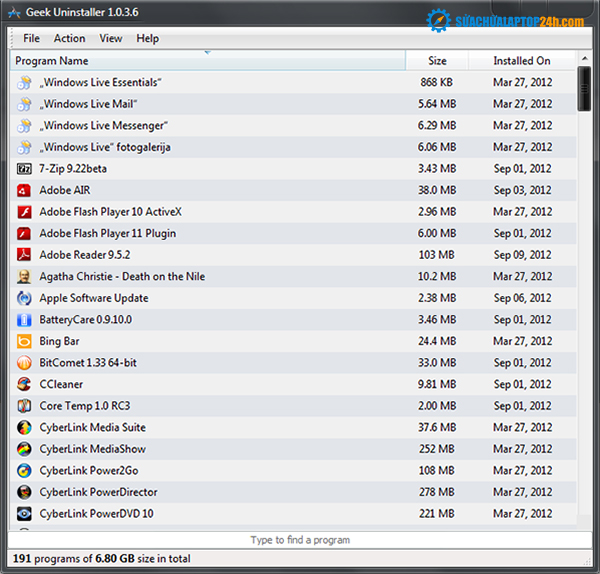Click the BitComet icon
The width and height of the screenshot is (600, 574).
tap(24, 363)
